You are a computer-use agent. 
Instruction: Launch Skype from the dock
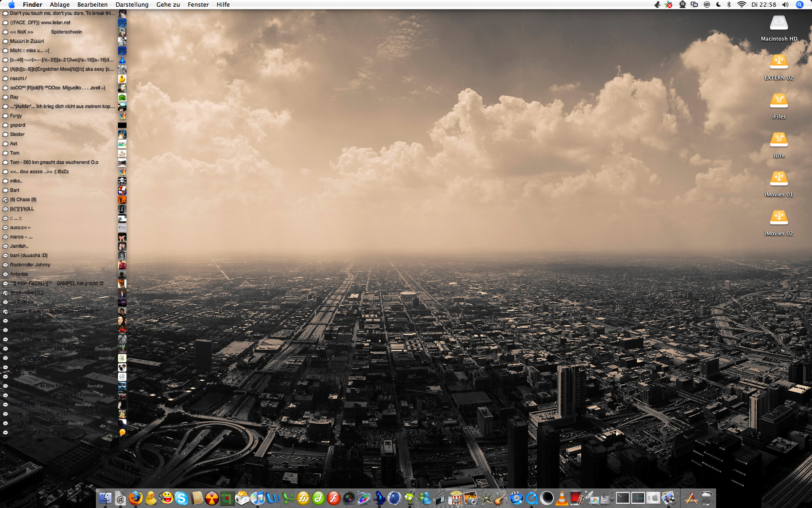(181, 498)
